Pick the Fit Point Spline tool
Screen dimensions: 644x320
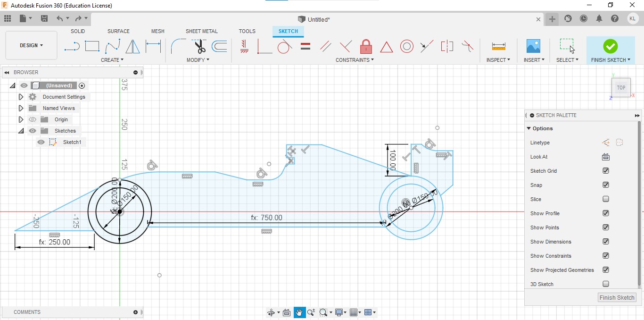pyautogui.click(x=113, y=47)
